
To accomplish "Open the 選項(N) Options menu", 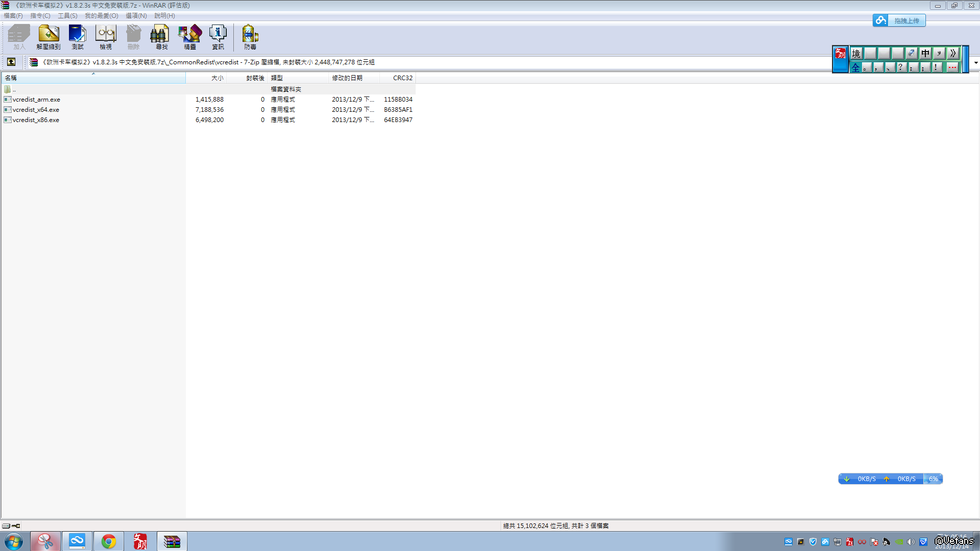I will [x=136, y=16].
